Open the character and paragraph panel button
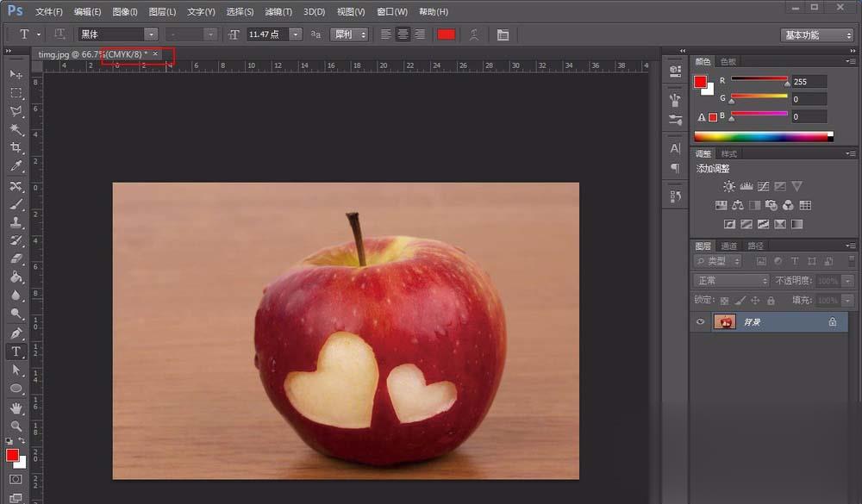 click(x=503, y=34)
